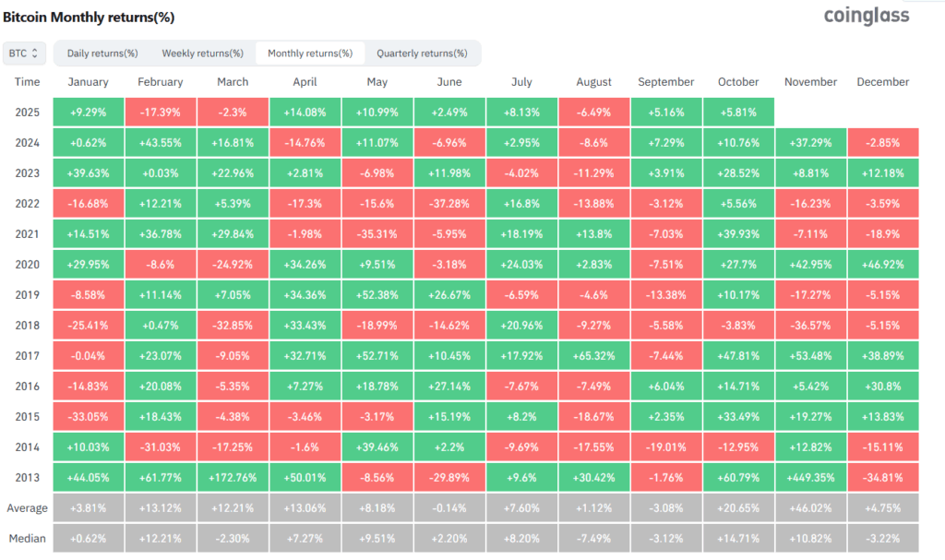Click the 2024 row label
The image size is (945, 560).
(x=27, y=141)
